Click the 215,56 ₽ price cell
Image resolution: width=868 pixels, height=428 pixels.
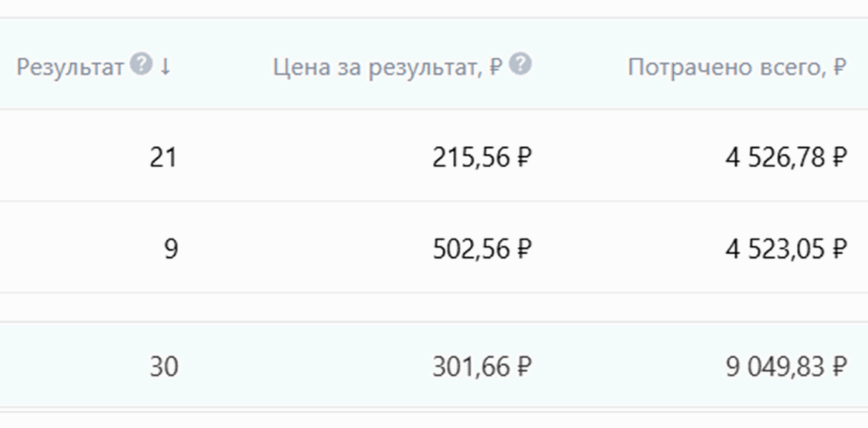click(481, 157)
